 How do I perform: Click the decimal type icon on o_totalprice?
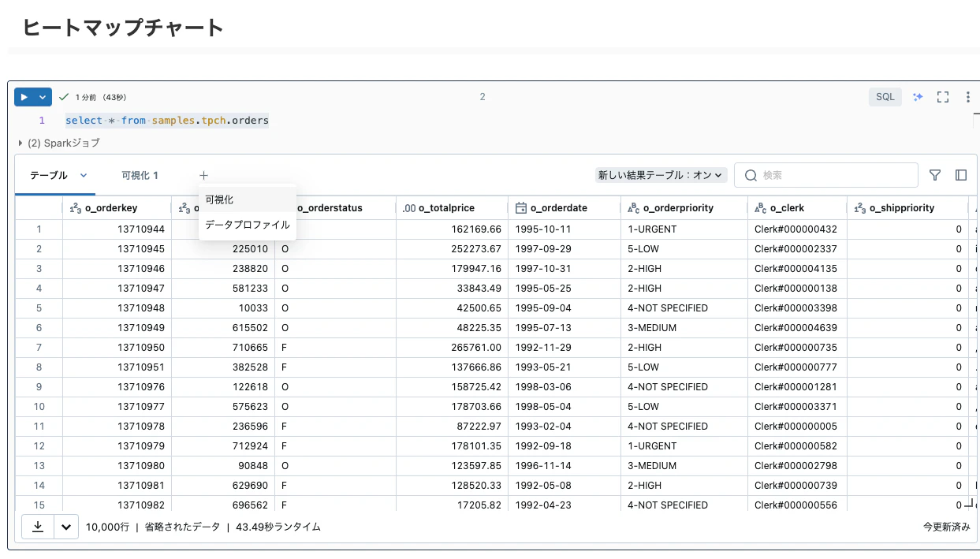[x=408, y=208]
